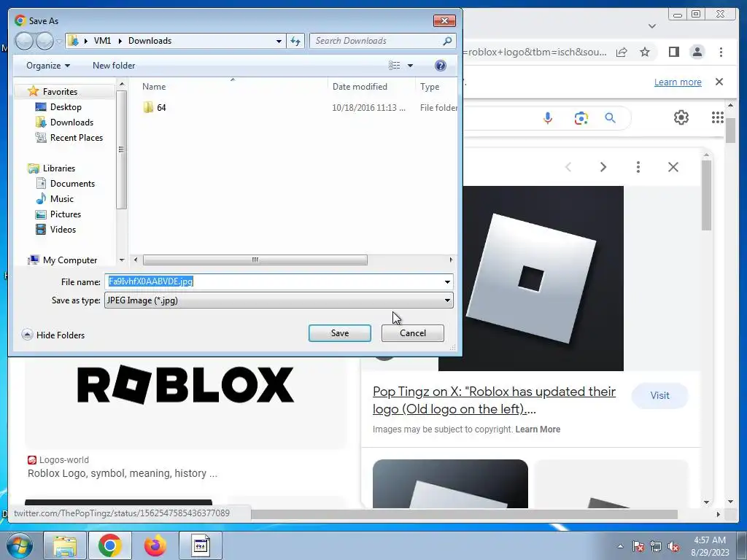Click the dialog Forward navigation button
The height and width of the screenshot is (560, 747).
tap(44, 41)
